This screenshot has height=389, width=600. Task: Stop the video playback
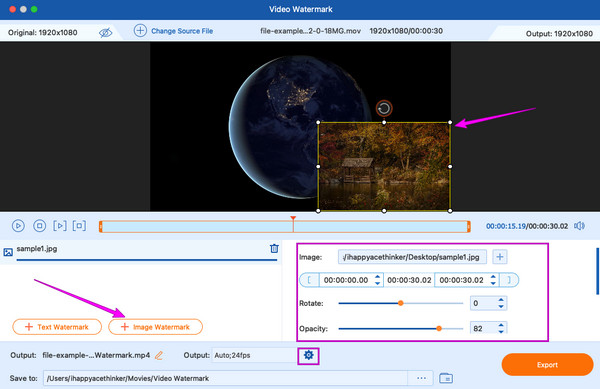[x=39, y=226]
